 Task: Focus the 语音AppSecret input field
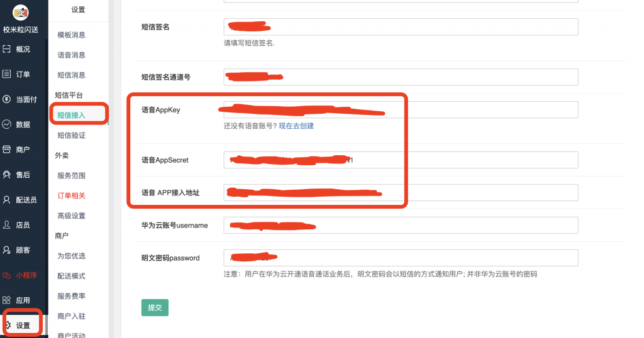pyautogui.click(x=401, y=160)
